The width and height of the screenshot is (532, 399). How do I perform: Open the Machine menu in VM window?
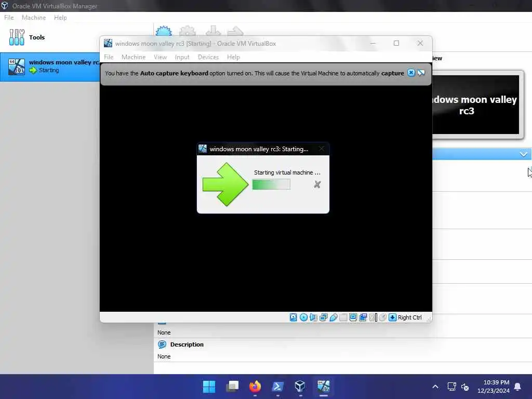coord(134,57)
